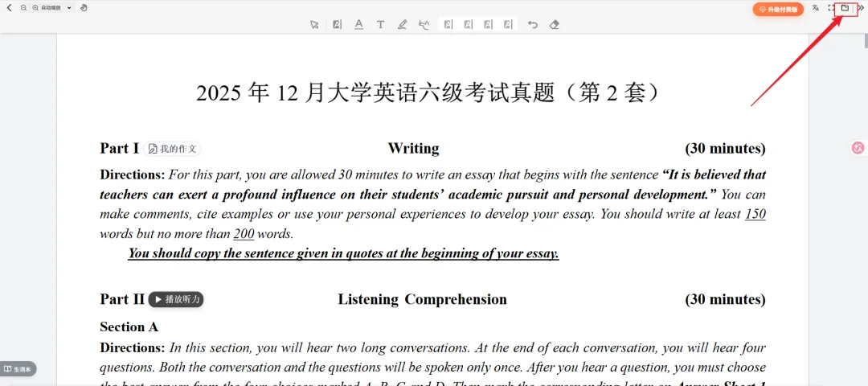868x386 pixels.
Task: Click the vertical scrollbar thumb
Action: [866, 42]
